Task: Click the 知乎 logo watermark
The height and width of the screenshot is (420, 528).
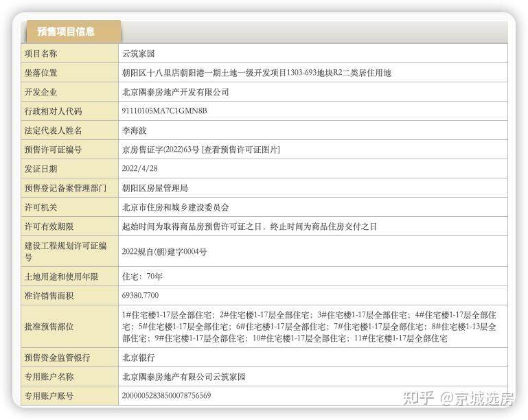Action: point(417,398)
